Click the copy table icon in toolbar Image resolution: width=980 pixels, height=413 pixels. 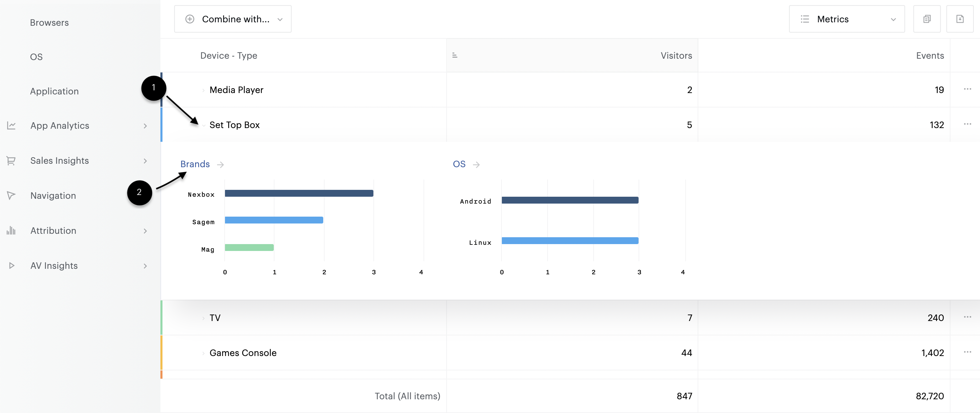(927, 19)
